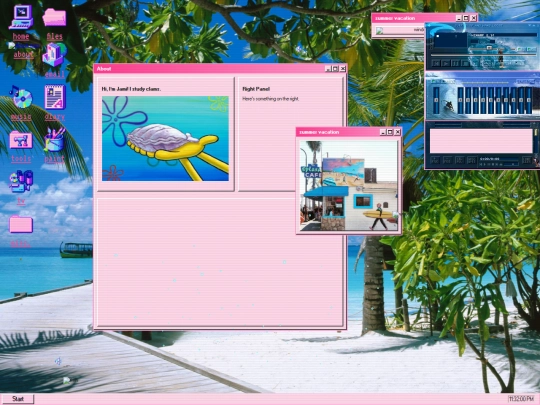Minimize the About window
The image size is (540, 405).
point(328,69)
